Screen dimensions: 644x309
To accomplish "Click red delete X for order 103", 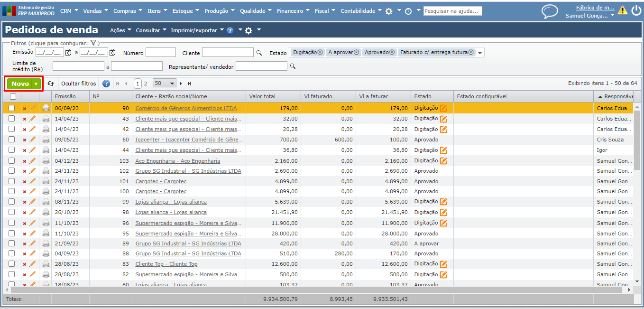I will point(25,161).
